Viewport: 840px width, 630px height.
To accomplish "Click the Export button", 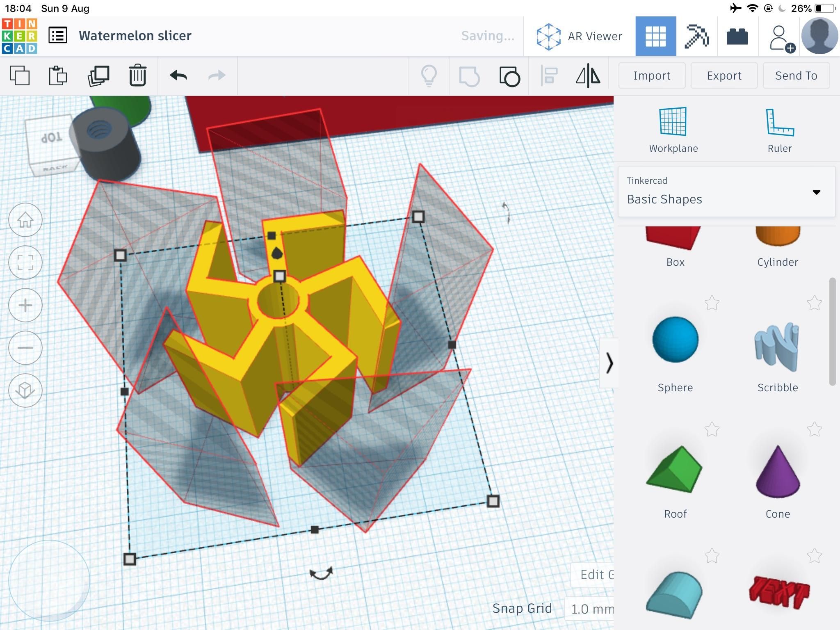I will coord(724,75).
